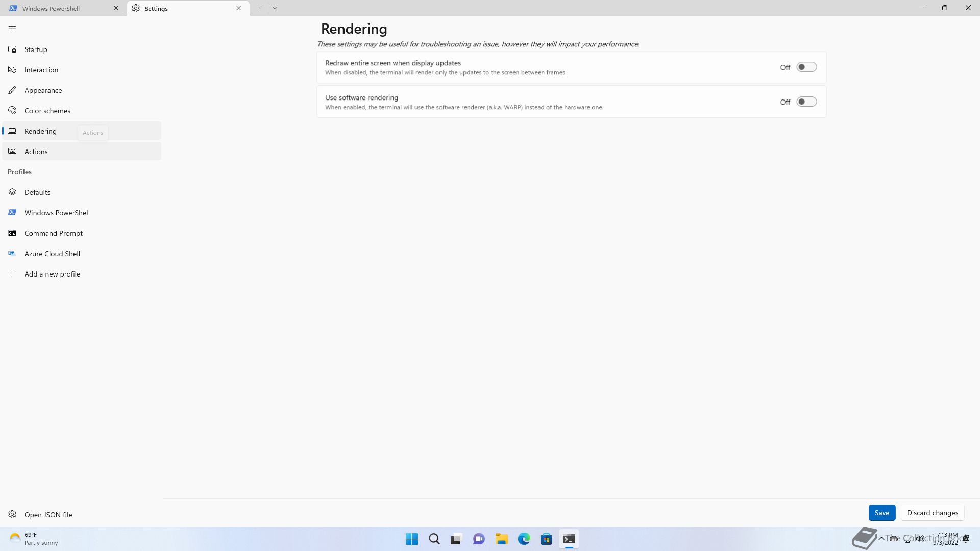Viewport: 980px width, 551px height.
Task: Select Actions with the keyboard icon
Action: point(36,152)
